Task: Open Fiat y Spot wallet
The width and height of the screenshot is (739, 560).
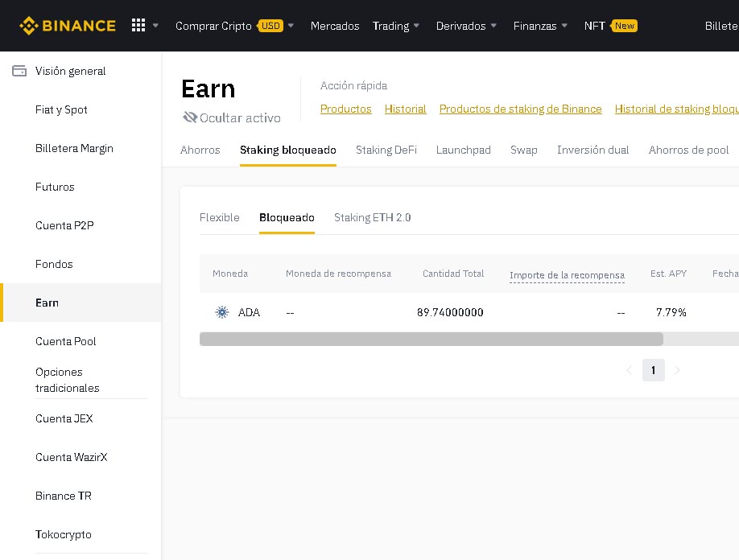Action: click(x=61, y=109)
